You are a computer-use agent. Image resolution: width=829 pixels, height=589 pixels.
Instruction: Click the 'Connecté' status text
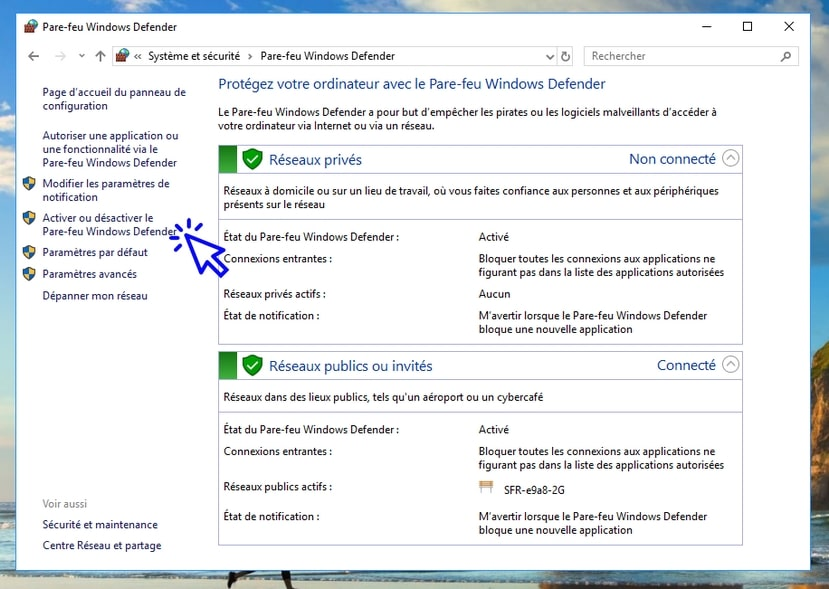(686, 365)
